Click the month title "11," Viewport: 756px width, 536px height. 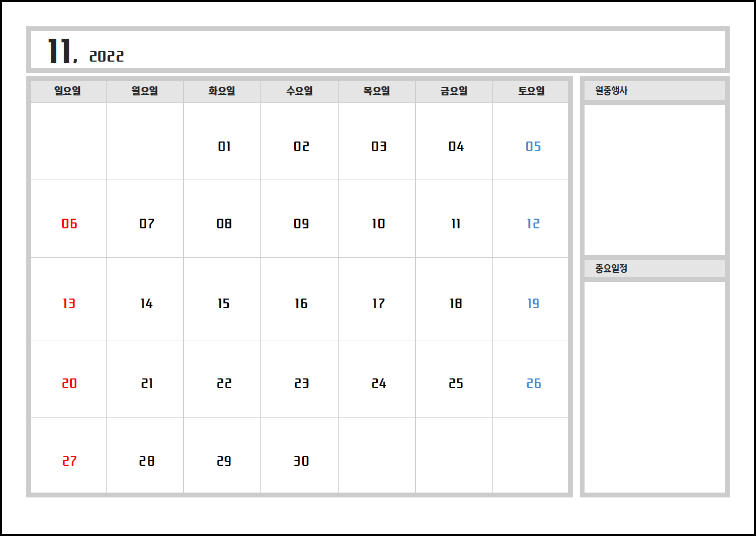point(63,51)
